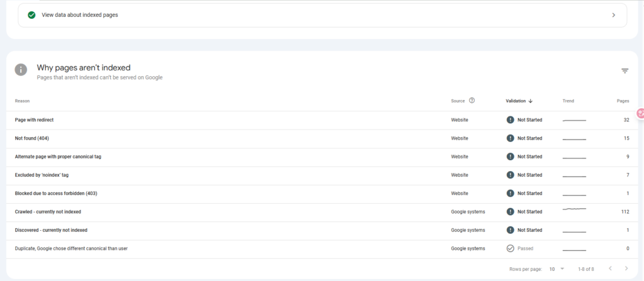Screen dimensions: 644x281
Task: Open the Not found (404) row
Action: pyautogui.click(x=32, y=138)
